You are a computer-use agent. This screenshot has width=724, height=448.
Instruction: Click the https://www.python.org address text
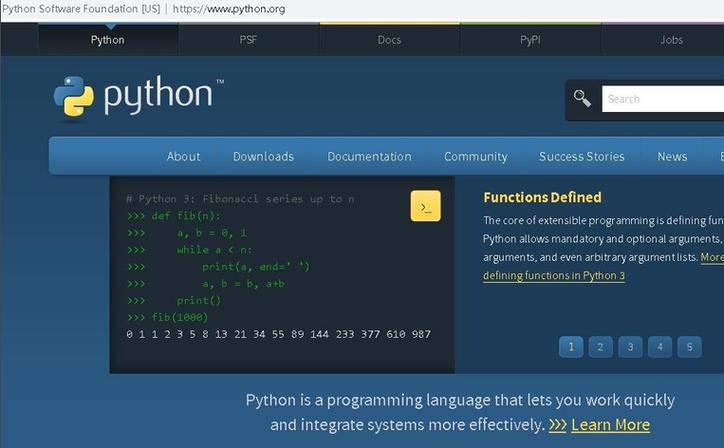pyautogui.click(x=229, y=9)
